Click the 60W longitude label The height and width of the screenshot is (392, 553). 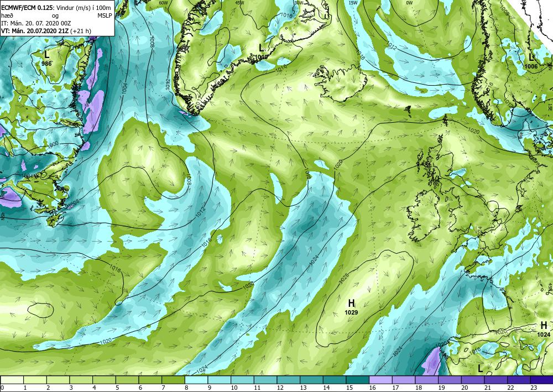click(x=163, y=3)
